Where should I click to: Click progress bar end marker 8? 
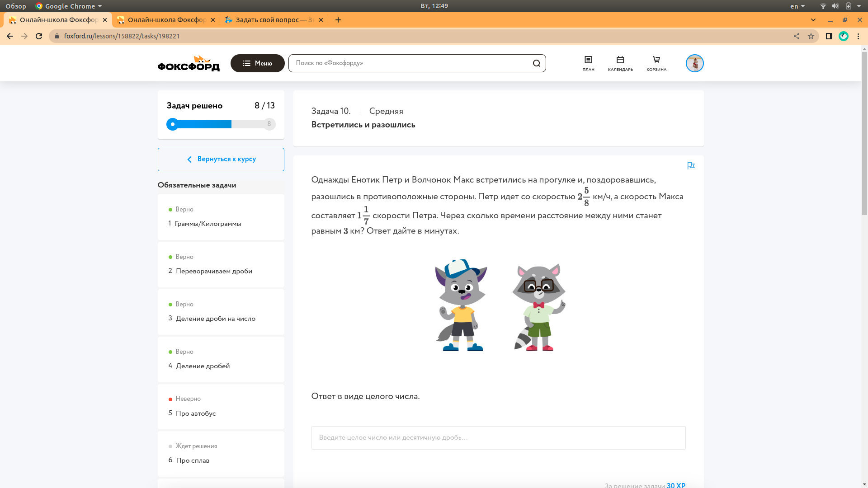point(269,124)
